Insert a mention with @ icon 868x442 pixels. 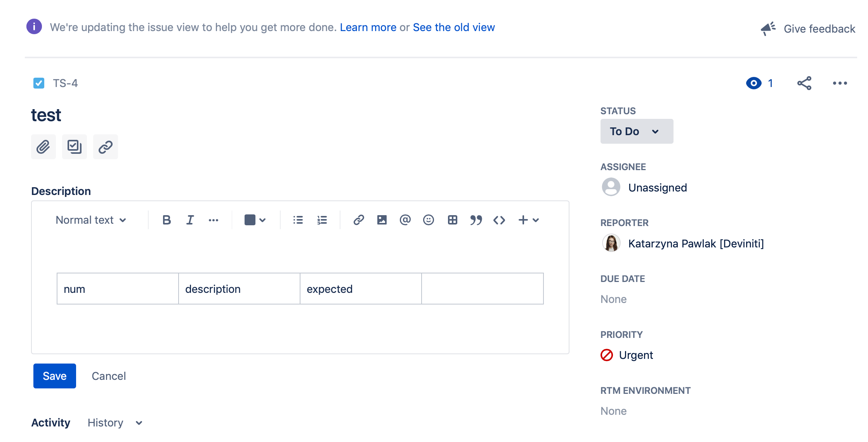[x=405, y=220]
